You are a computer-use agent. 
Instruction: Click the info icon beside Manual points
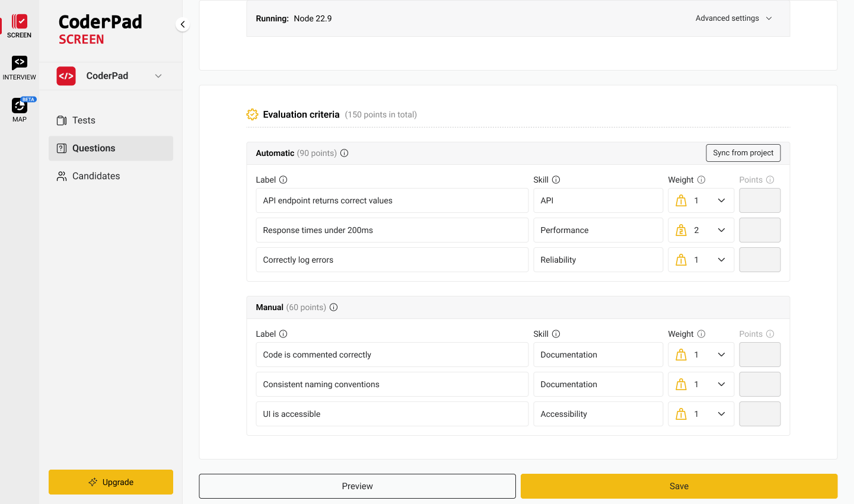point(334,307)
